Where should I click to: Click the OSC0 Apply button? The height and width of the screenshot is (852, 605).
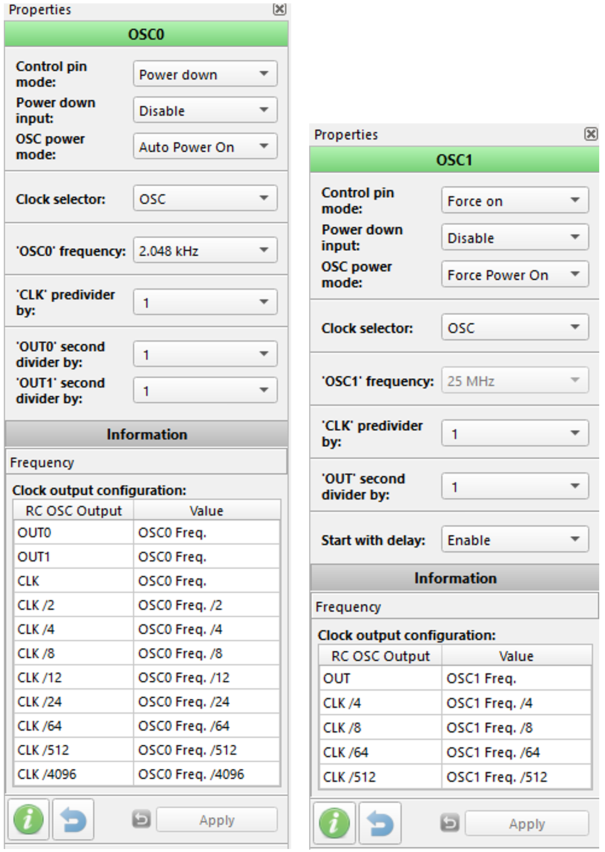[x=216, y=819]
